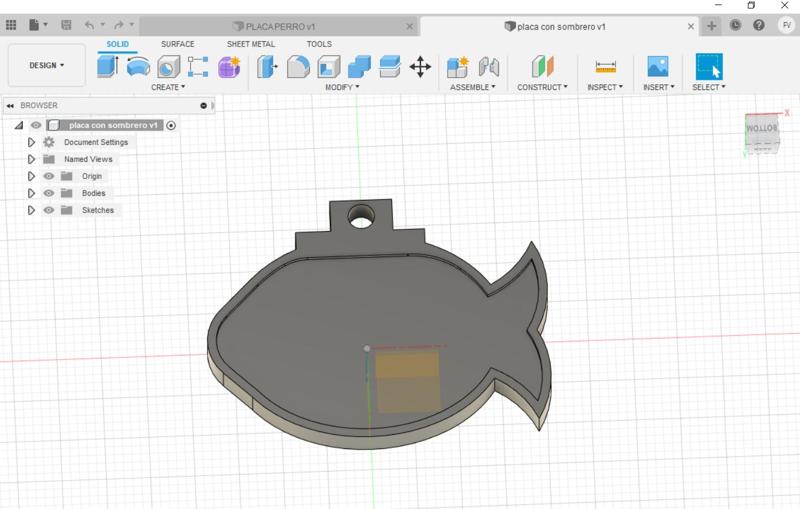Collapse the BROWSER panel with arrows
This screenshot has height=509, width=800.
coord(10,106)
